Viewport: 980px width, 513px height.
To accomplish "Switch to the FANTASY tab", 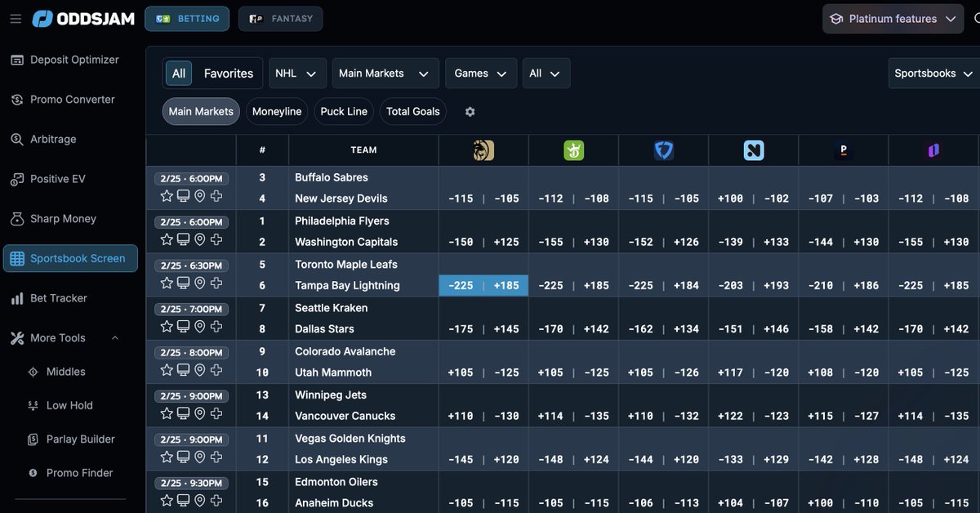I will tap(280, 18).
